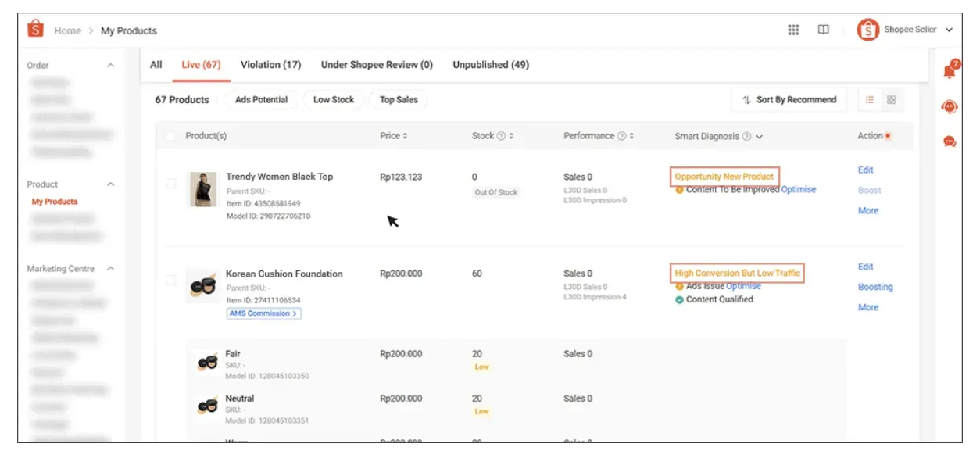Screen dimensions: 980x458
Task: Switch to grid view layout icon
Action: (891, 100)
